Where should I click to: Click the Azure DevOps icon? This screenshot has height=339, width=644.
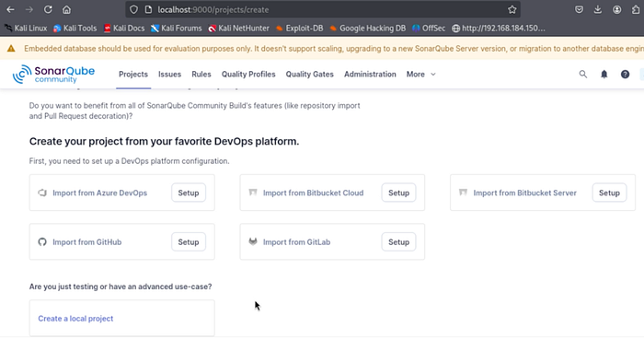click(42, 193)
